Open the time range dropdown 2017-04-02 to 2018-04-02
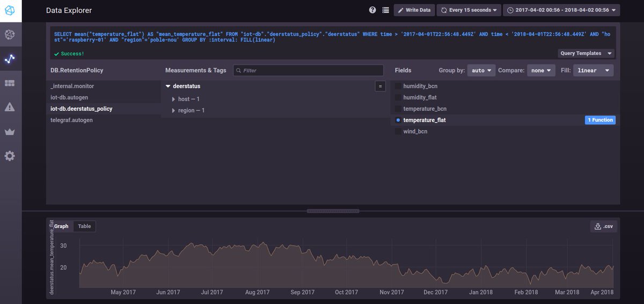 pyautogui.click(x=561, y=10)
